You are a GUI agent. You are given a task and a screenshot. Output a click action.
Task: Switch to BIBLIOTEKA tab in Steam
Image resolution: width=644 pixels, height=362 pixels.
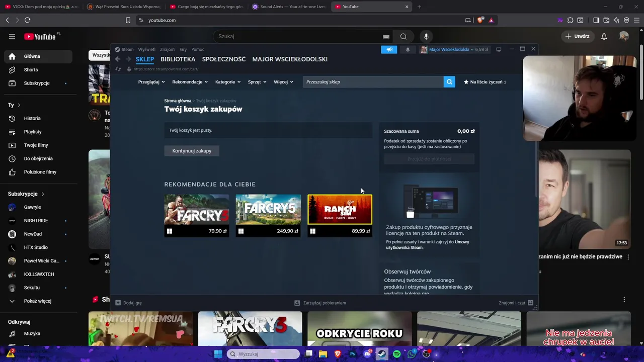click(x=178, y=59)
